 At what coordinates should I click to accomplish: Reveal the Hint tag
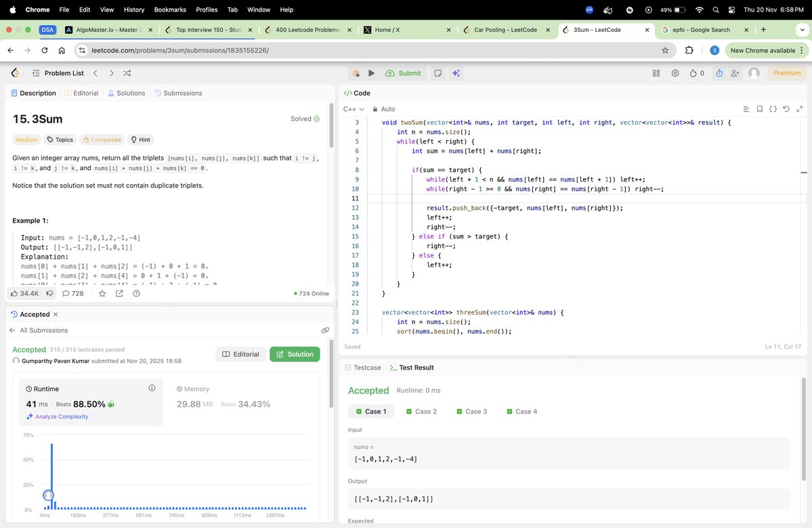[140, 139]
